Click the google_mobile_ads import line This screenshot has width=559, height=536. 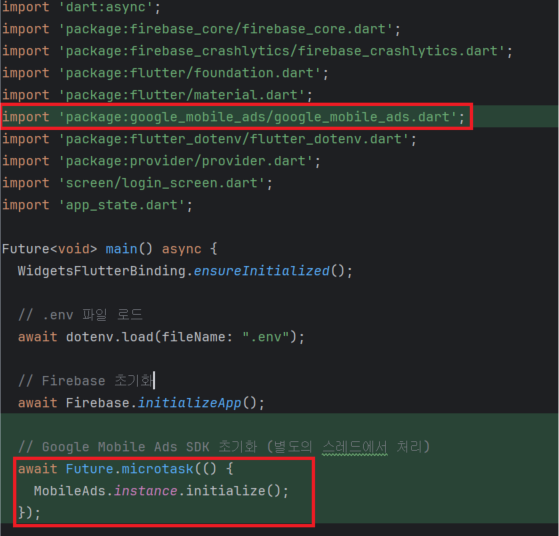tap(234, 117)
